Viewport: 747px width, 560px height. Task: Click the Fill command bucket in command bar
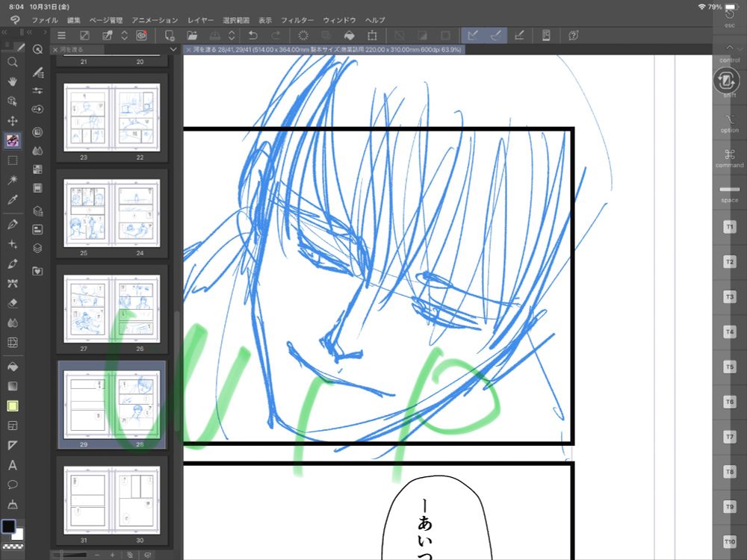click(349, 35)
